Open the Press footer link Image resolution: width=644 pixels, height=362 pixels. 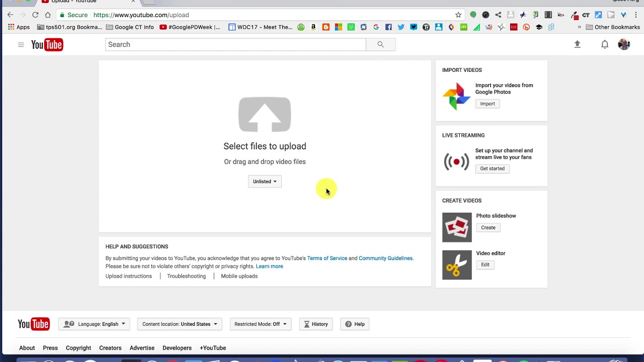[50, 348]
